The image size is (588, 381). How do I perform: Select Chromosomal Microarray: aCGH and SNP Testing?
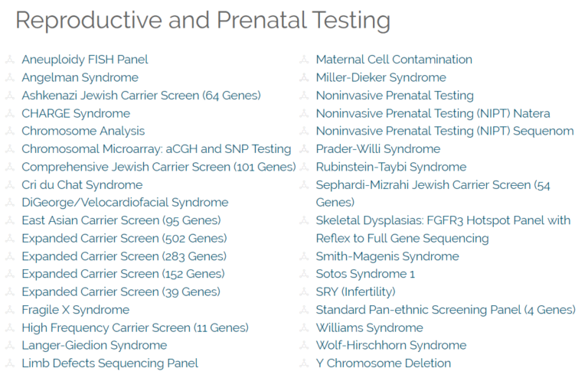(156, 149)
